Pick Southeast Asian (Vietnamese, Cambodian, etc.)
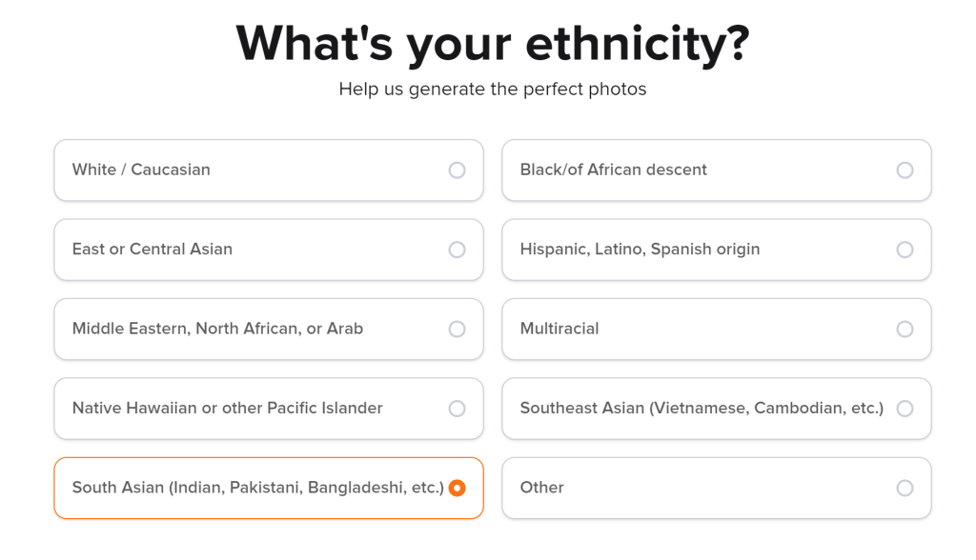Viewport: 976px width, 560px height. click(x=717, y=409)
